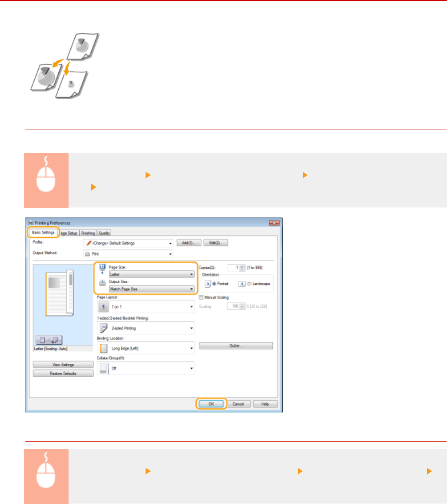Open the Profile dropdown

tap(128, 244)
